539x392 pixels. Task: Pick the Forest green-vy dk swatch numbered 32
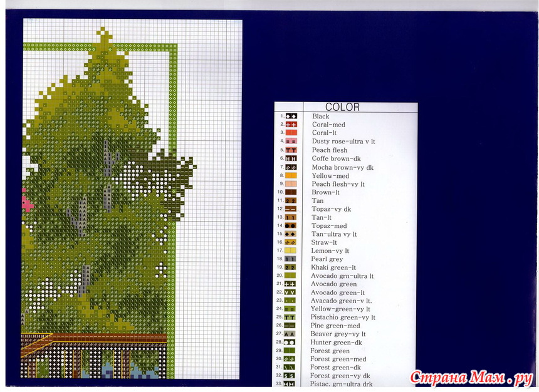290,376
